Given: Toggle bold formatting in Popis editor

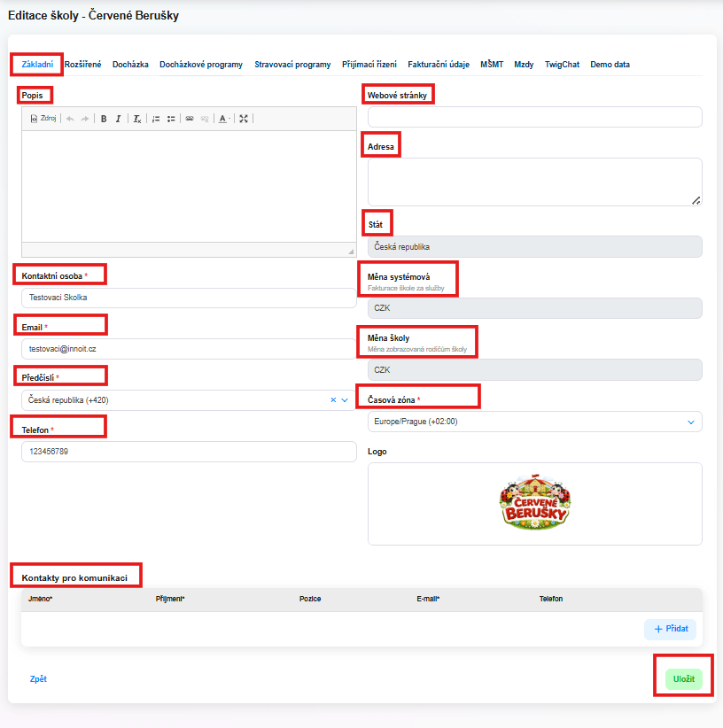Looking at the screenshot, I should (x=104, y=119).
